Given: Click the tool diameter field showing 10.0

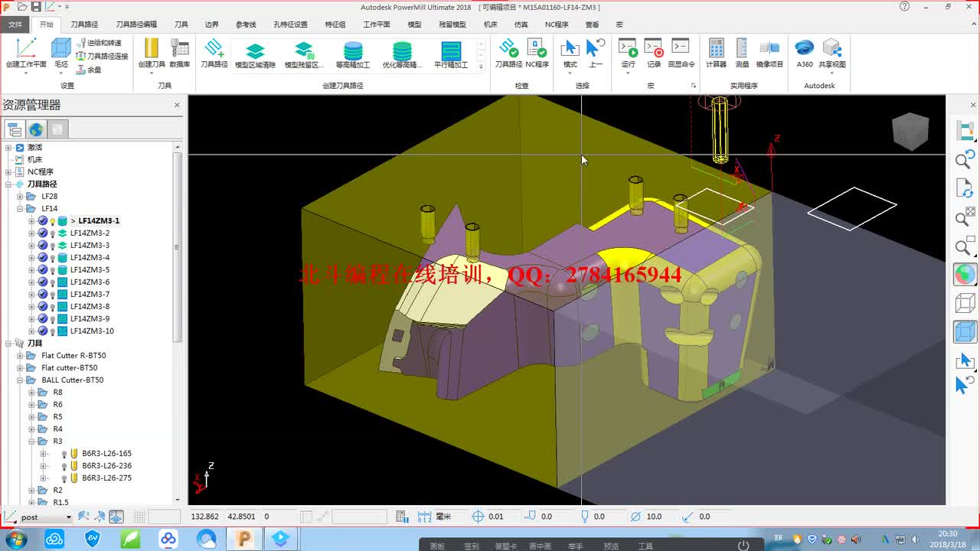Looking at the screenshot, I should click(662, 517).
